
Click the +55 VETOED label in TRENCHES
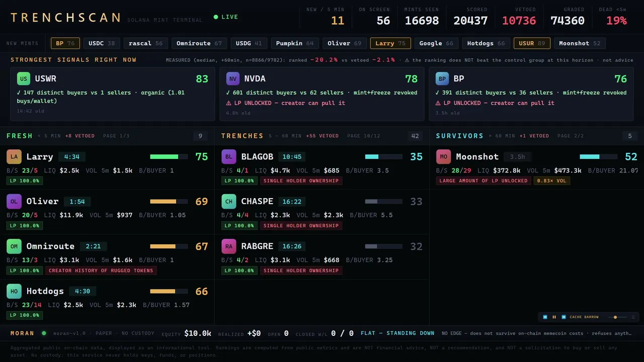click(322, 136)
